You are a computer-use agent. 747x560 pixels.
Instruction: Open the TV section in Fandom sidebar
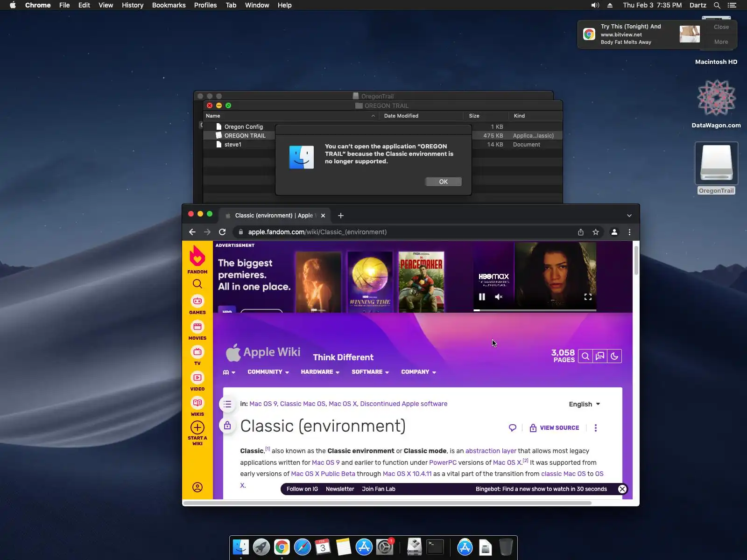point(197,356)
